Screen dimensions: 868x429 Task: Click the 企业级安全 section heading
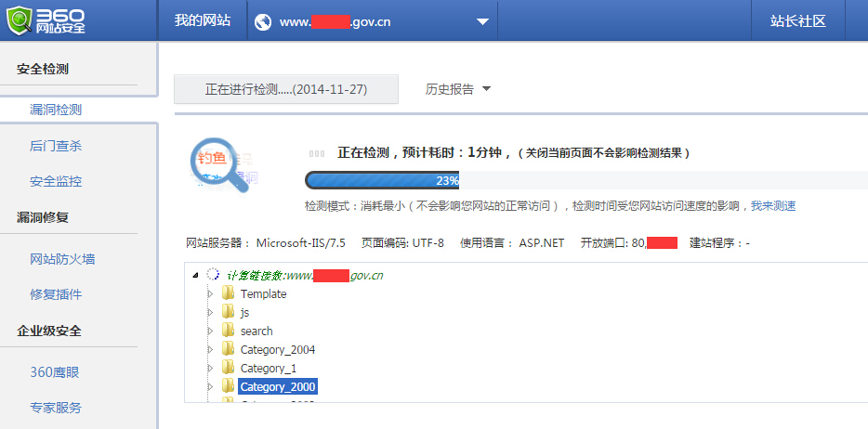(49, 331)
